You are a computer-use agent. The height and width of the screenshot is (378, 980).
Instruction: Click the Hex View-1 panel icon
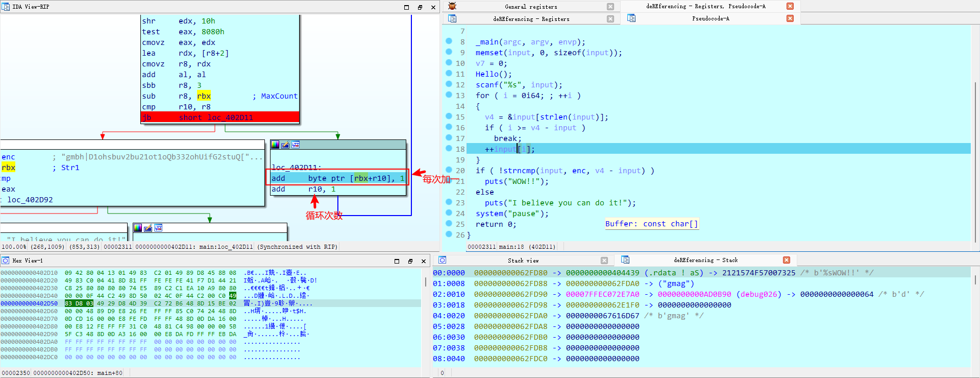(x=6, y=261)
